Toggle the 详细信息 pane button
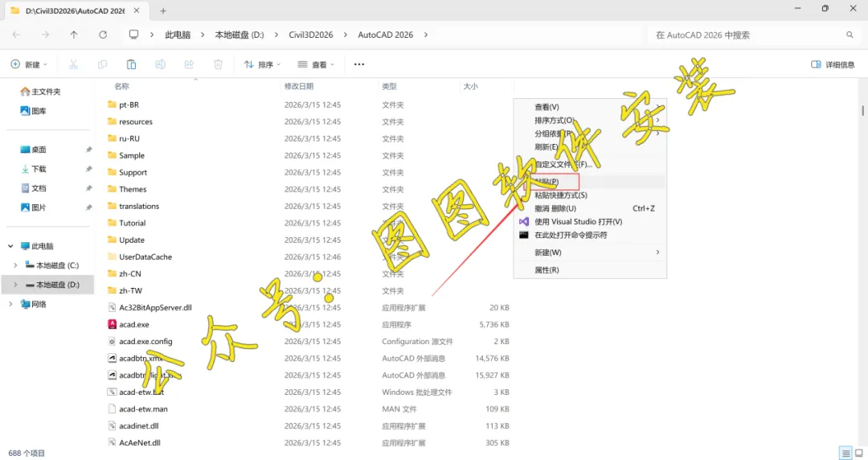The image size is (868, 460). click(x=833, y=64)
